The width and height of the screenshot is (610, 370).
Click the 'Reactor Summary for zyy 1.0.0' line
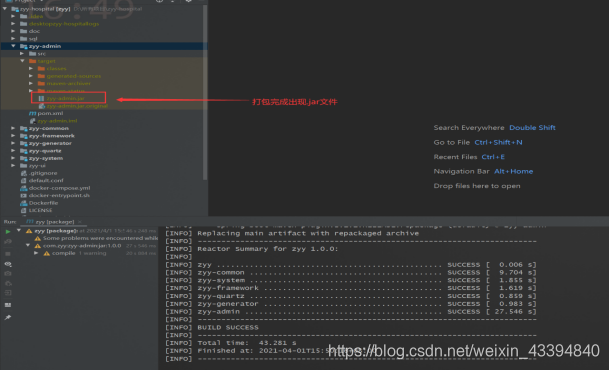point(268,249)
